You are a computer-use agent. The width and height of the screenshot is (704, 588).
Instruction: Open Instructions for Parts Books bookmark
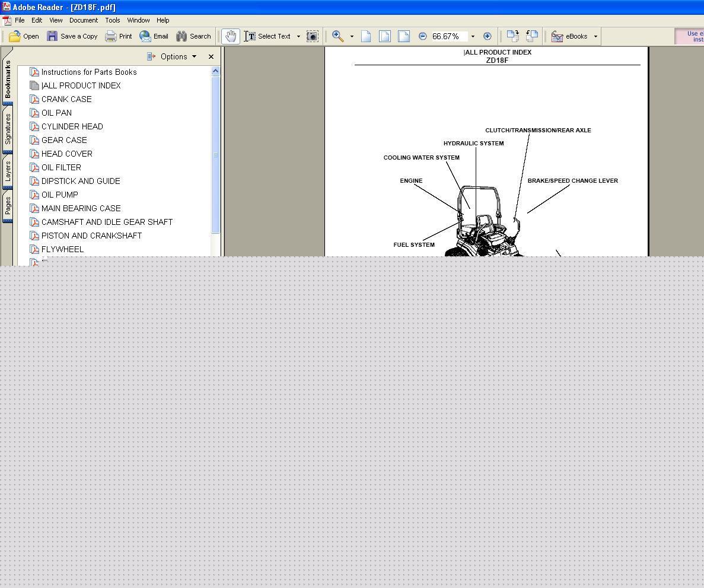[83, 72]
